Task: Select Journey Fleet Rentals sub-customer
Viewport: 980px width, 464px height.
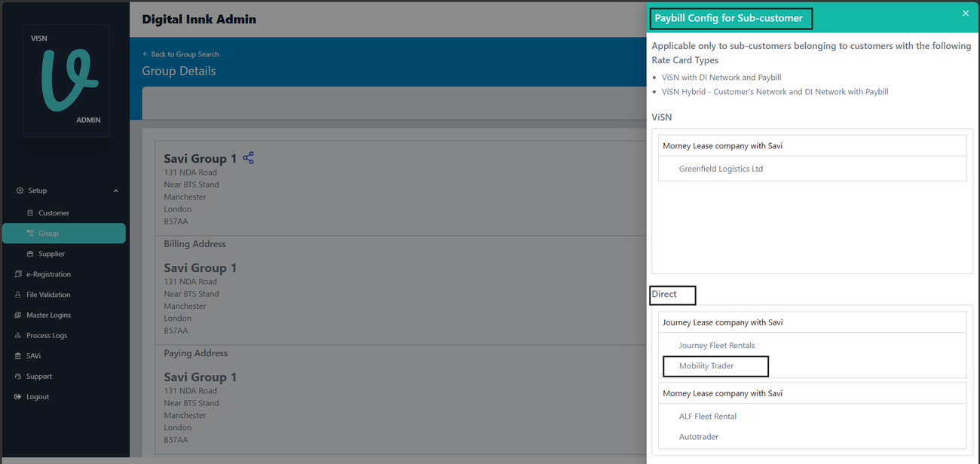Action: point(717,345)
